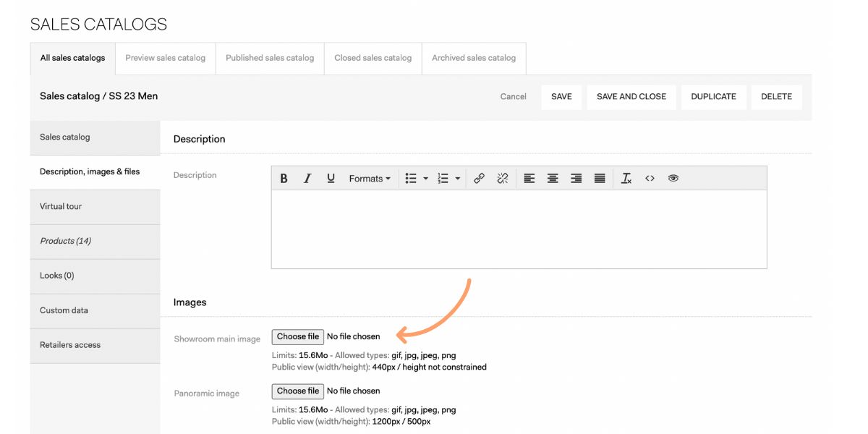Insert a link with the chain icon
The image size is (868, 434).
click(479, 179)
